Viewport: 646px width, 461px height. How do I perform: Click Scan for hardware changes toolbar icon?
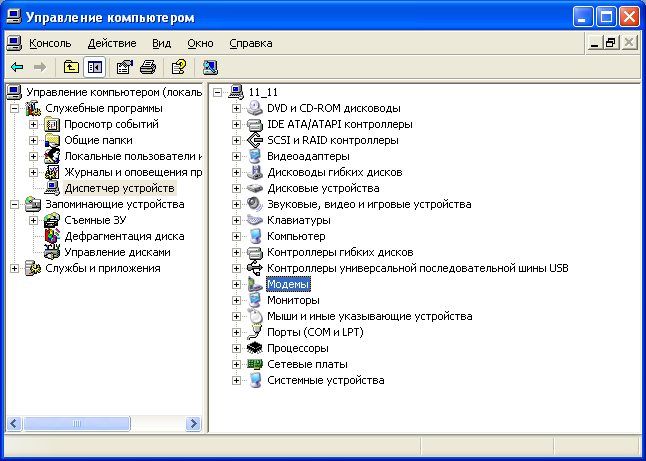click(x=210, y=67)
